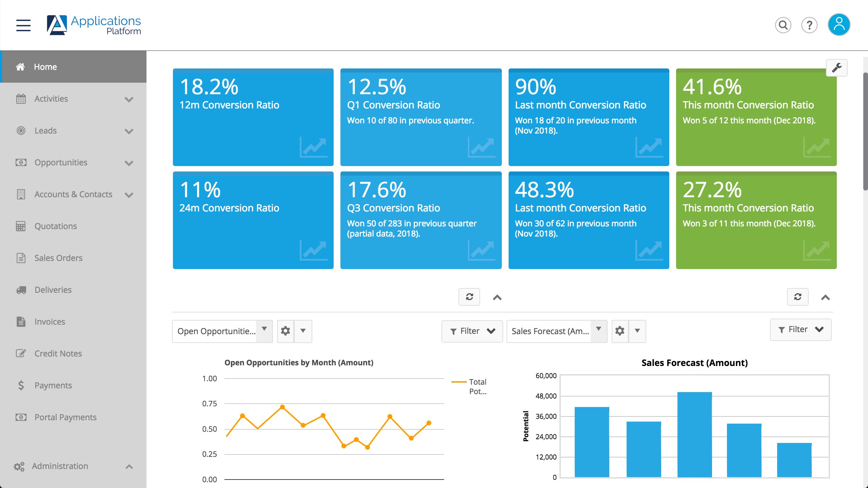
Task: Click gear icon beside Sales Forecast dropdown
Action: [620, 331]
